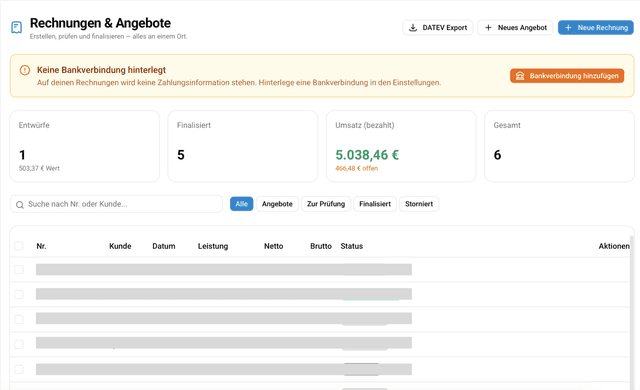Open the Entwürfe summary card

tap(84, 146)
